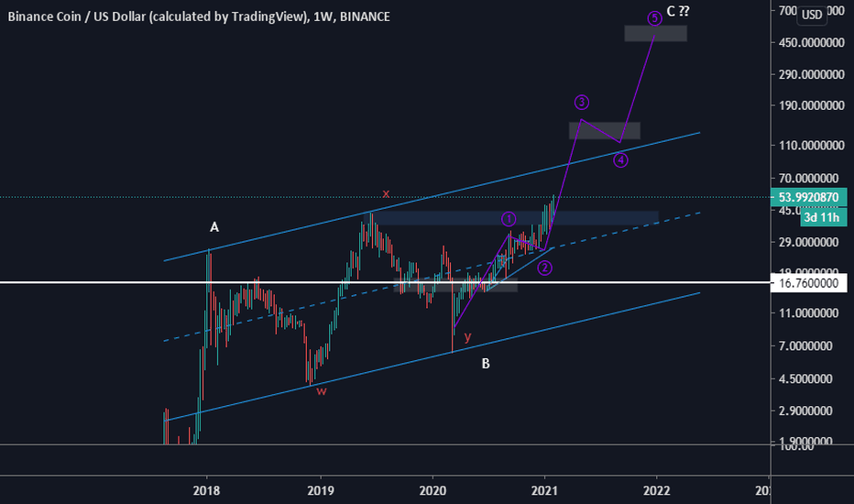The height and width of the screenshot is (504, 854).
Task: Select the white horizontal line at 16.76
Action: click(x=385, y=282)
